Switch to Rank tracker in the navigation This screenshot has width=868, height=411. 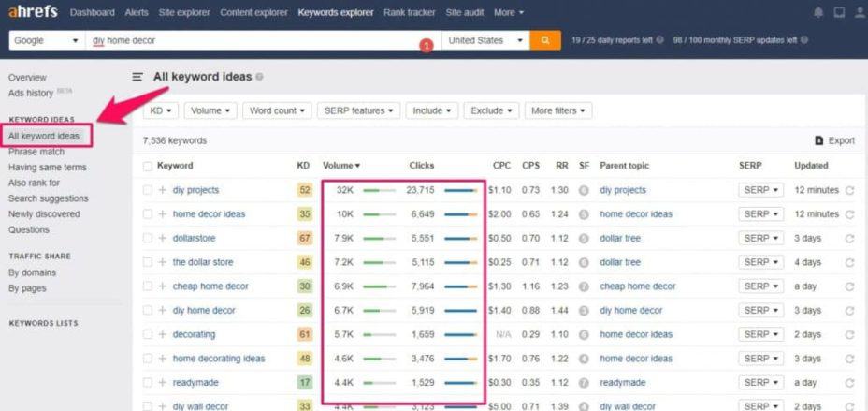pos(410,12)
